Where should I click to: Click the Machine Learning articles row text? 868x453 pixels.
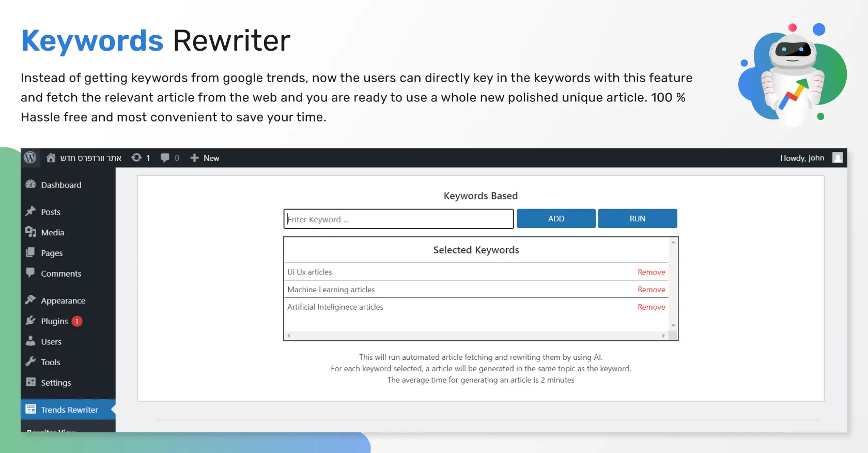[x=331, y=290]
